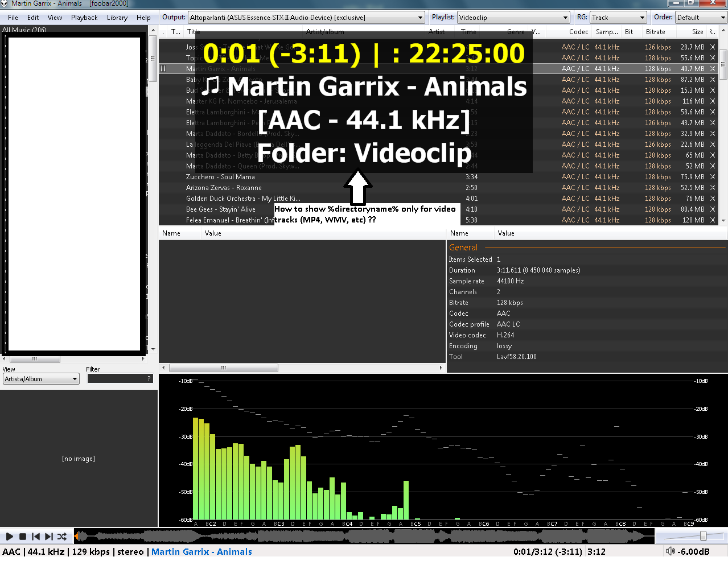Open the Output device dropdown
Viewport: 728px width, 569px height.
pyautogui.click(x=306, y=18)
